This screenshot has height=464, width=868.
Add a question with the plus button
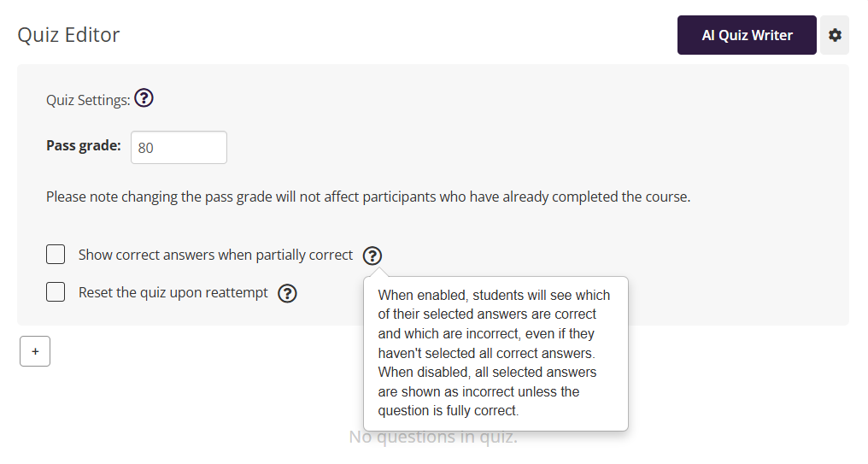(x=35, y=351)
